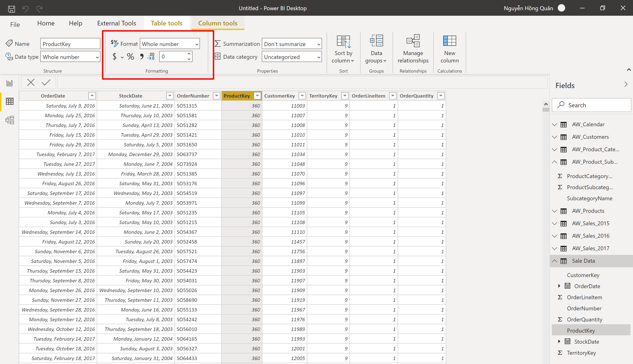Decrease decimal places with down stepper
This screenshot has width=633, height=364.
click(x=189, y=59)
